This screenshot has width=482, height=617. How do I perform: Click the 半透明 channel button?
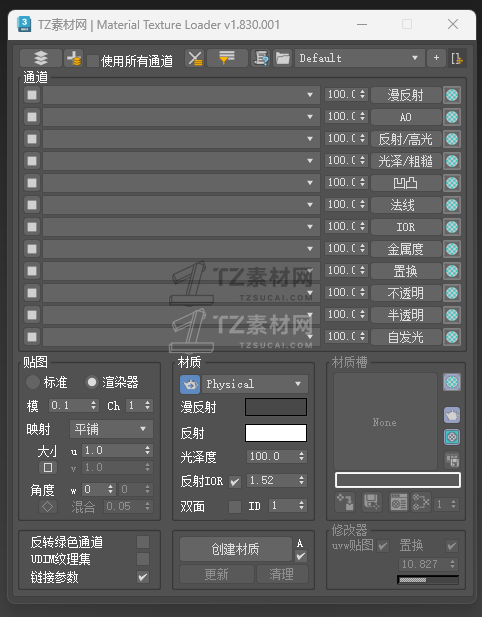tap(406, 315)
